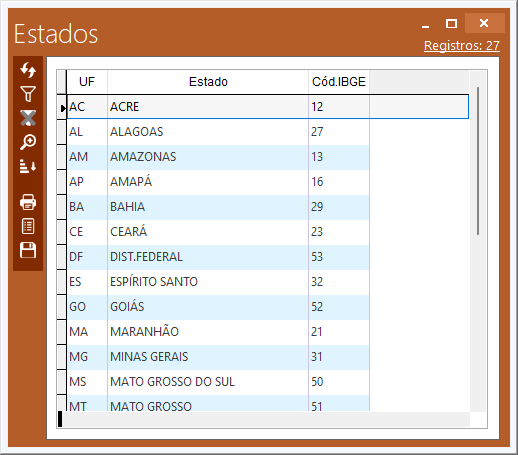Click the row selector beside CEARÁ

point(62,232)
